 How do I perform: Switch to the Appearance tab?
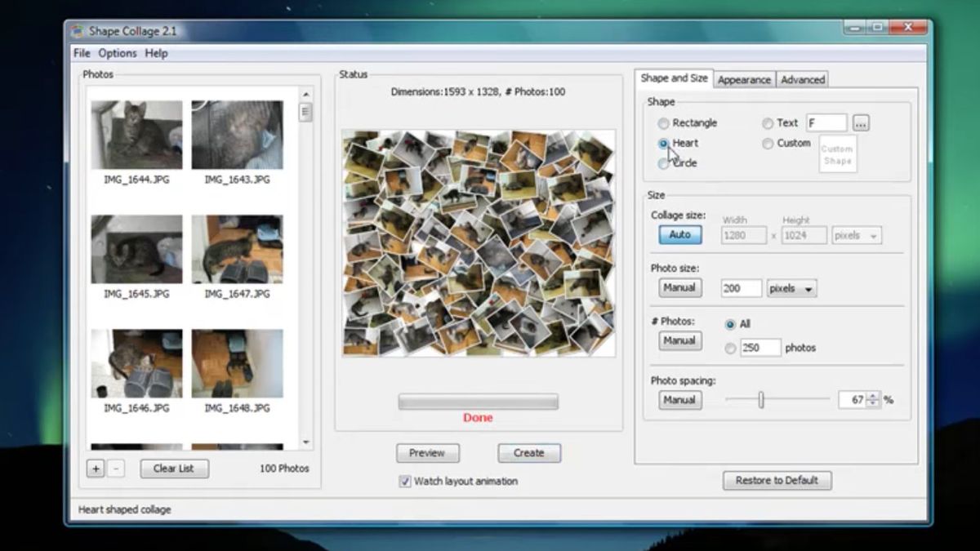click(x=744, y=79)
